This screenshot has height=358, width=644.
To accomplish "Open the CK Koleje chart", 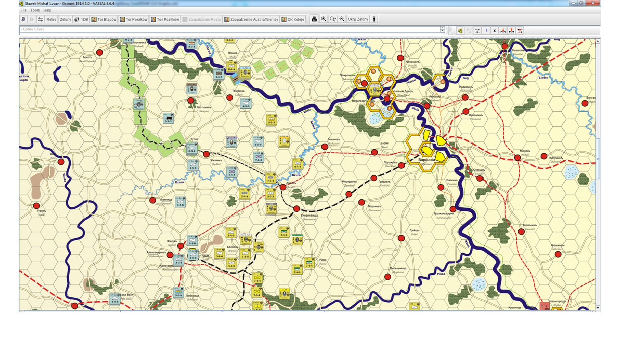I will 294,19.
